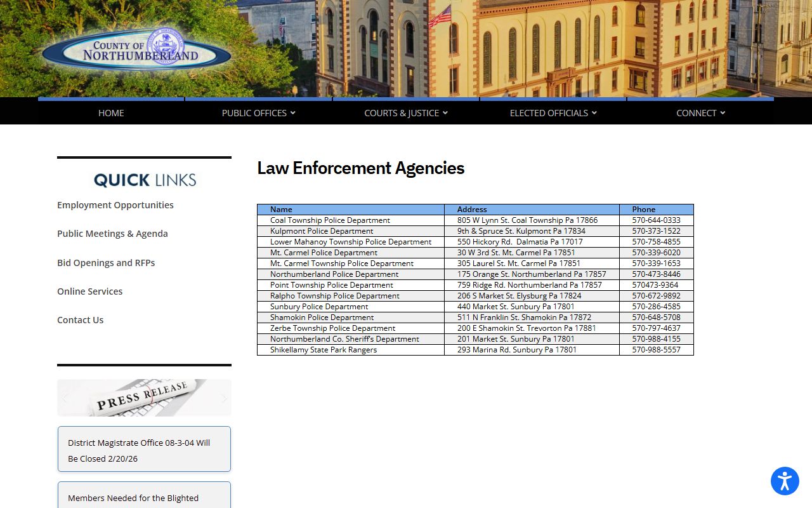Select phone number 570473-9364
The image size is (812, 508).
pyautogui.click(x=657, y=285)
